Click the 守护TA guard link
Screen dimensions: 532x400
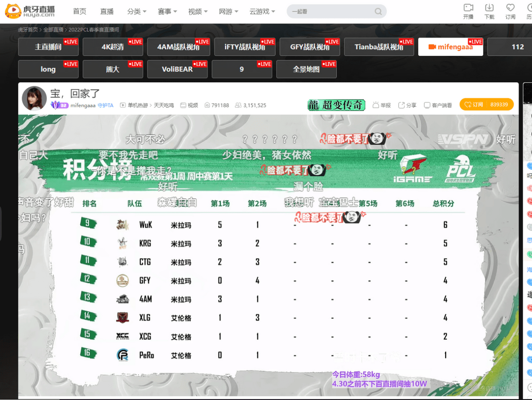point(106,105)
